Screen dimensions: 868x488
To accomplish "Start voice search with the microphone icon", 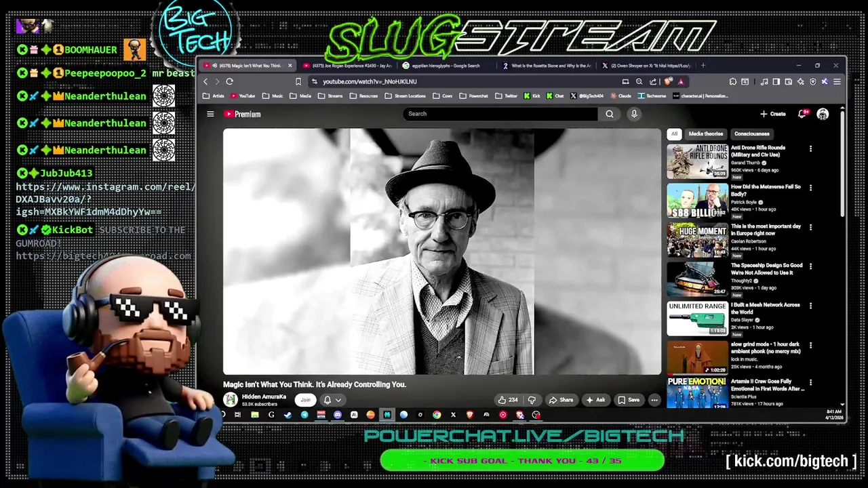I will tap(634, 114).
